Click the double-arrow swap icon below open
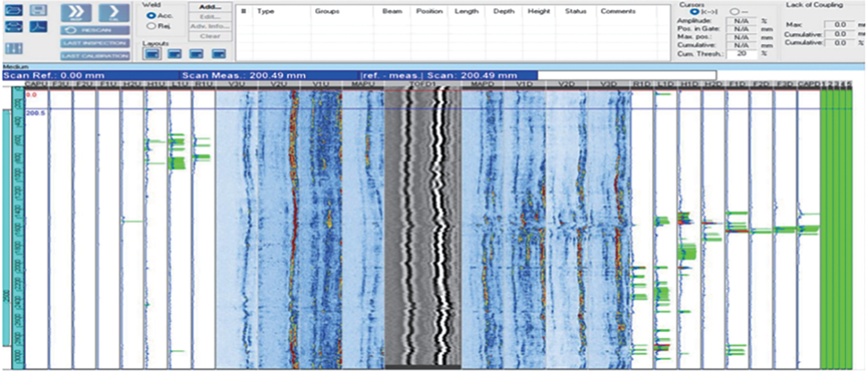The width and height of the screenshot is (868, 373). pos(14,27)
